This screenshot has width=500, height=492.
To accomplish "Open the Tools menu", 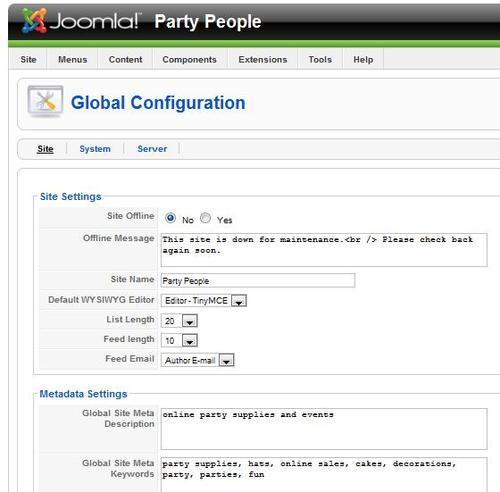I will (x=320, y=59).
